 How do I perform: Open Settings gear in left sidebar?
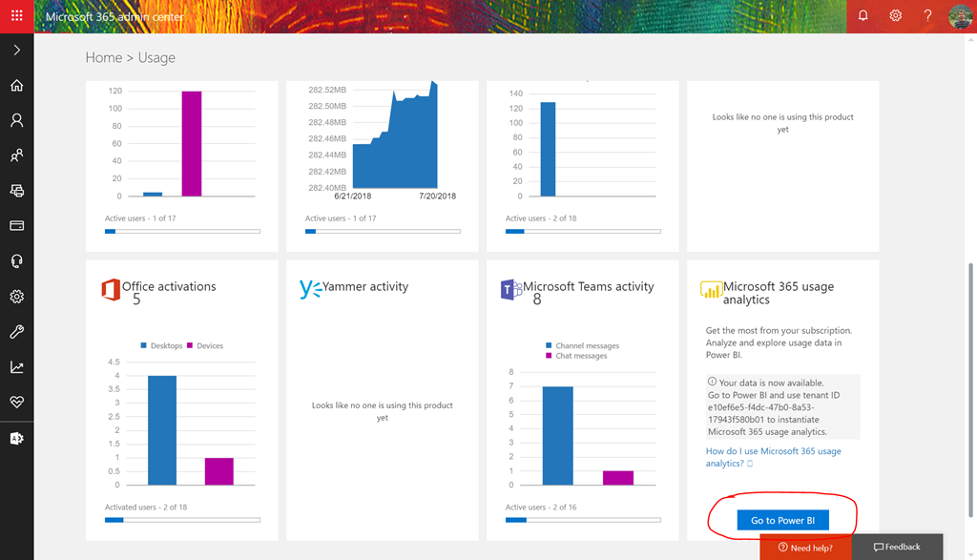17,297
